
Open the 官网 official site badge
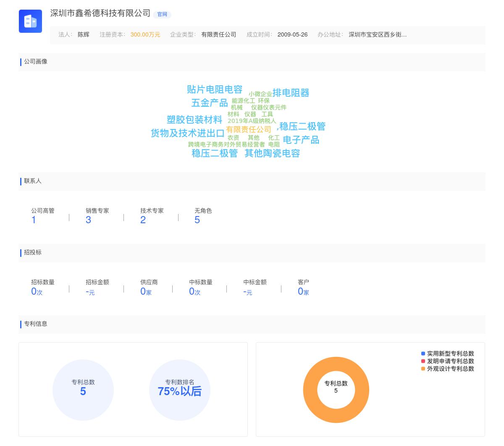coord(162,14)
